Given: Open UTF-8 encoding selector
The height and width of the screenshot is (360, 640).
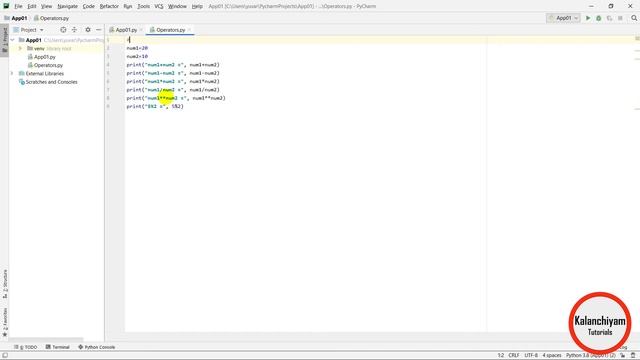Looking at the screenshot, I should coord(531,356).
